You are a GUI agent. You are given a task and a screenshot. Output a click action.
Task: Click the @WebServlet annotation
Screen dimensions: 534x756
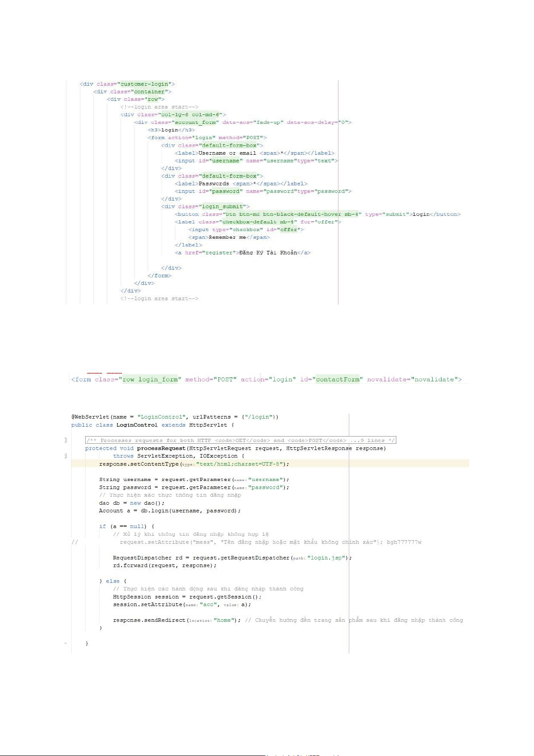[x=91, y=417]
